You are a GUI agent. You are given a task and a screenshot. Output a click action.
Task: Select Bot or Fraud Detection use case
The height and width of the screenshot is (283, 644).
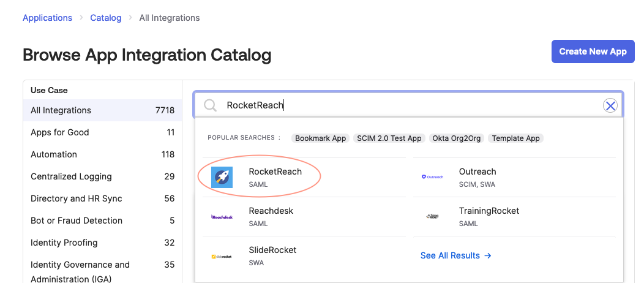[103, 221]
